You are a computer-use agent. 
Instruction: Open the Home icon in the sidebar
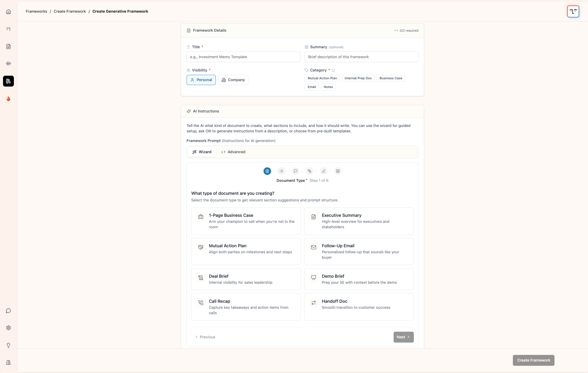(8, 11)
